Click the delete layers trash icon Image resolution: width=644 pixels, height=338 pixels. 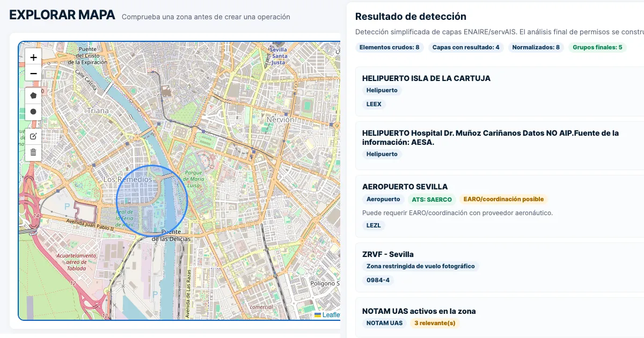pos(33,152)
